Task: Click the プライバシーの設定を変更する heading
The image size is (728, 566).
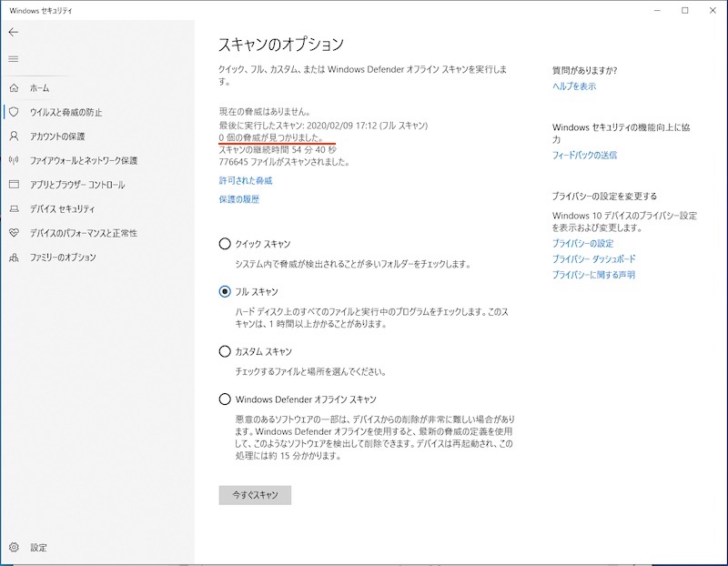Action: click(x=604, y=196)
